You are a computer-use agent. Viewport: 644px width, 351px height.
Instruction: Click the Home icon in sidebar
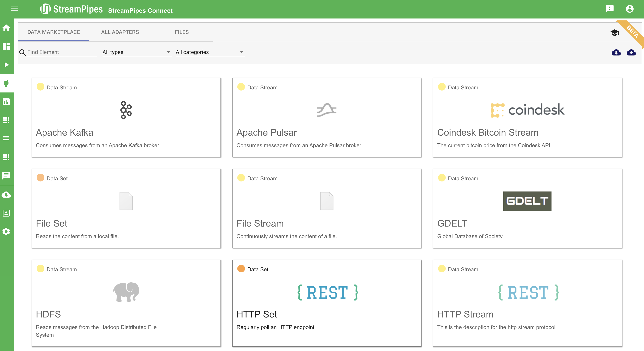(x=6, y=28)
